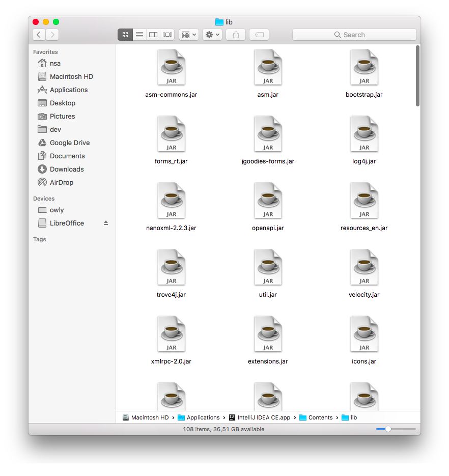Switch to list view mode
The height and width of the screenshot is (476, 449).
pyautogui.click(x=139, y=35)
